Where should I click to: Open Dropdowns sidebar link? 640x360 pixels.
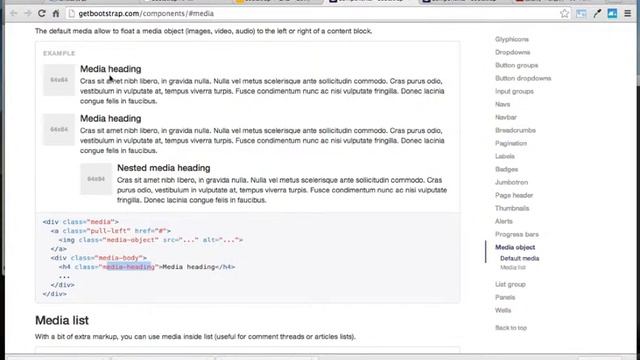513,52
